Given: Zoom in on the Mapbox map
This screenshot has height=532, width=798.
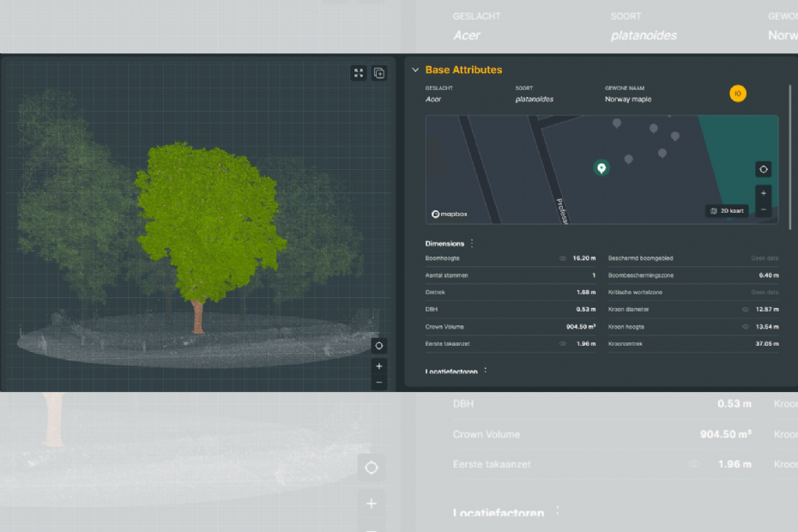Looking at the screenshot, I should (x=763, y=193).
